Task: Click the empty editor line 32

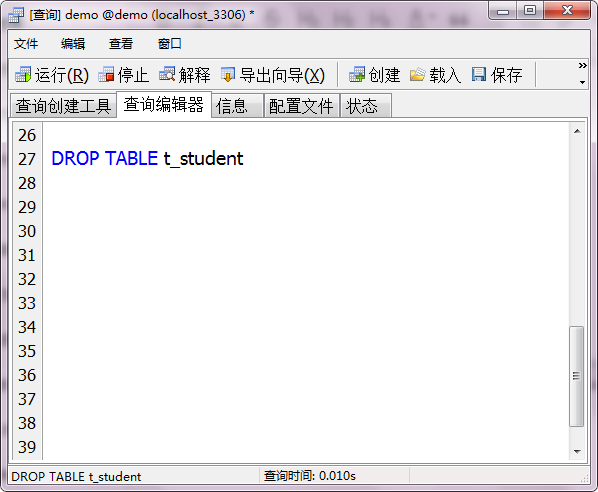Action: [306, 279]
